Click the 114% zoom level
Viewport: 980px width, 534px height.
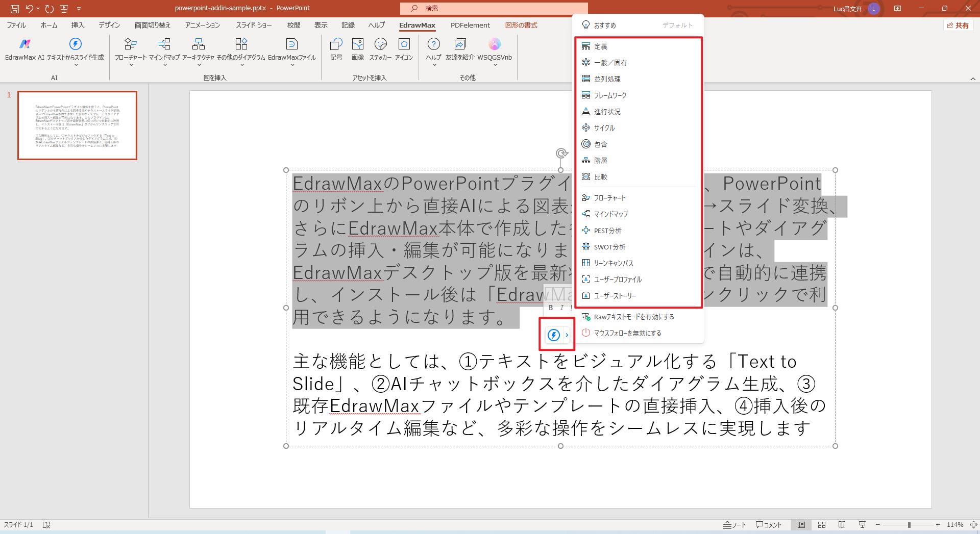tap(955, 525)
